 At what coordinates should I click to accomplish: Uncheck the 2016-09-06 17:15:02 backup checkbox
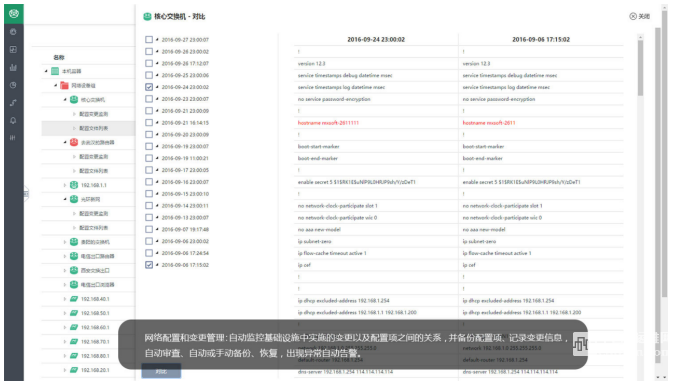[x=149, y=265]
